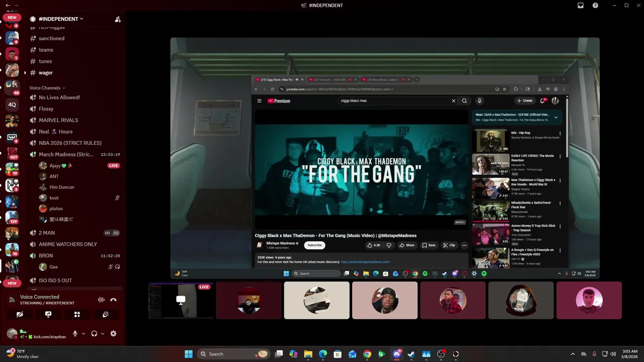Go back with title bar arrow
Screen dimensions: 644x362
(x=8, y=5)
